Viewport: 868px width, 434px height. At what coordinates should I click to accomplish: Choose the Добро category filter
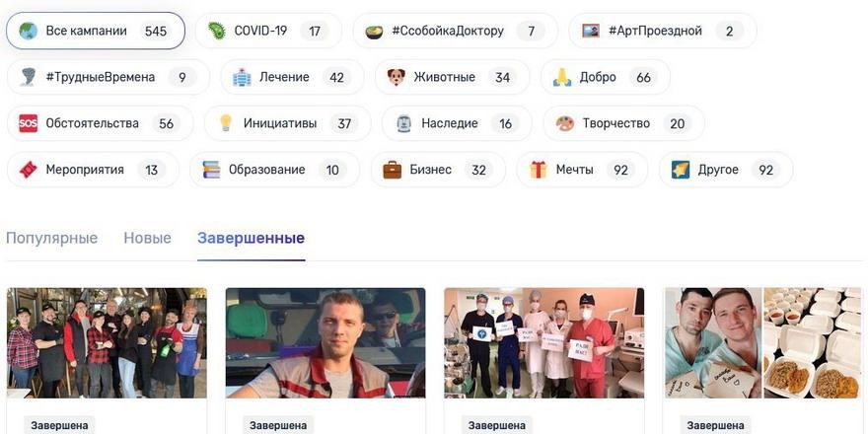(x=605, y=77)
